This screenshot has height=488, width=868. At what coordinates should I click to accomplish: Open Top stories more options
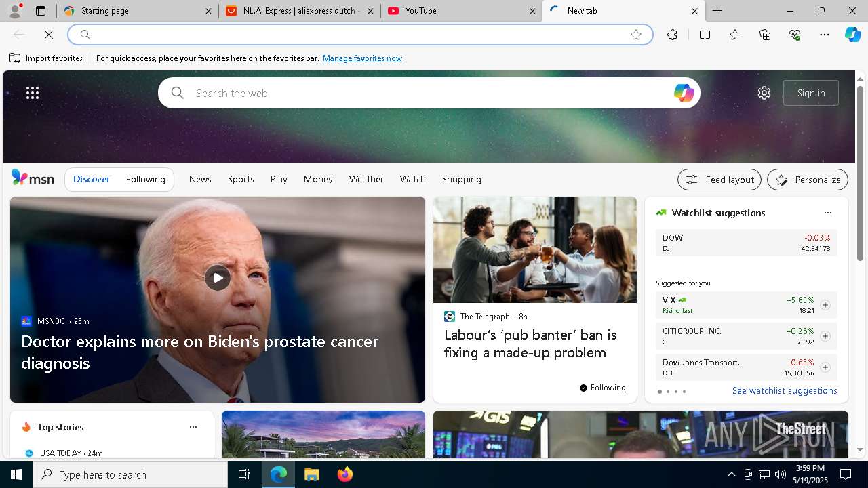tap(193, 427)
